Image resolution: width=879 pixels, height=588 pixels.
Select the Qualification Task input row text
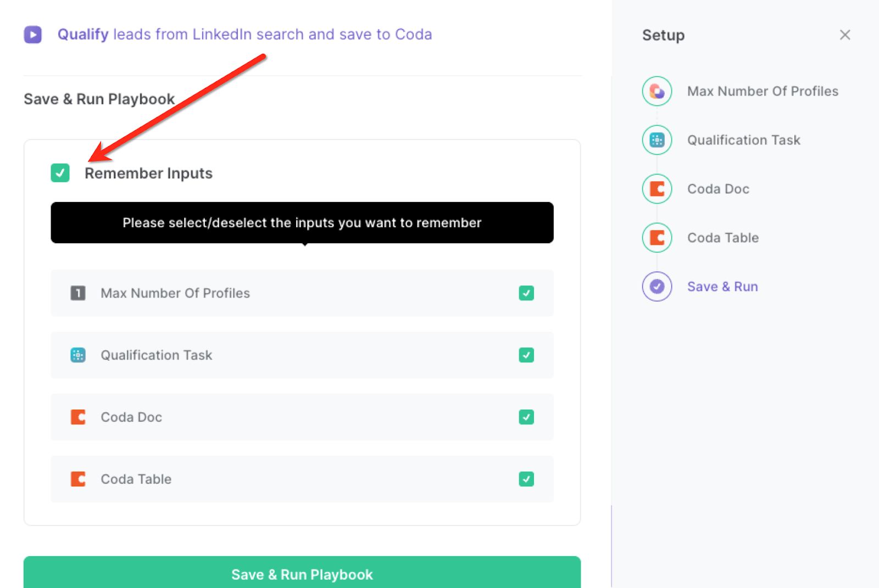click(x=157, y=355)
